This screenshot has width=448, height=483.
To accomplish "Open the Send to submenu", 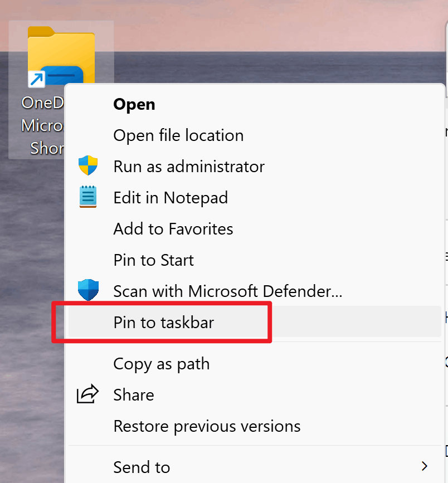I will [x=255, y=467].
